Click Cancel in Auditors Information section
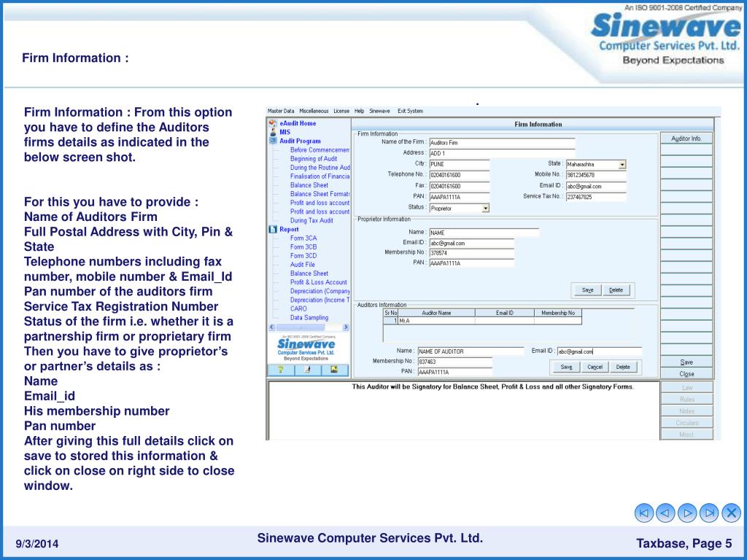747x560 pixels. click(595, 367)
